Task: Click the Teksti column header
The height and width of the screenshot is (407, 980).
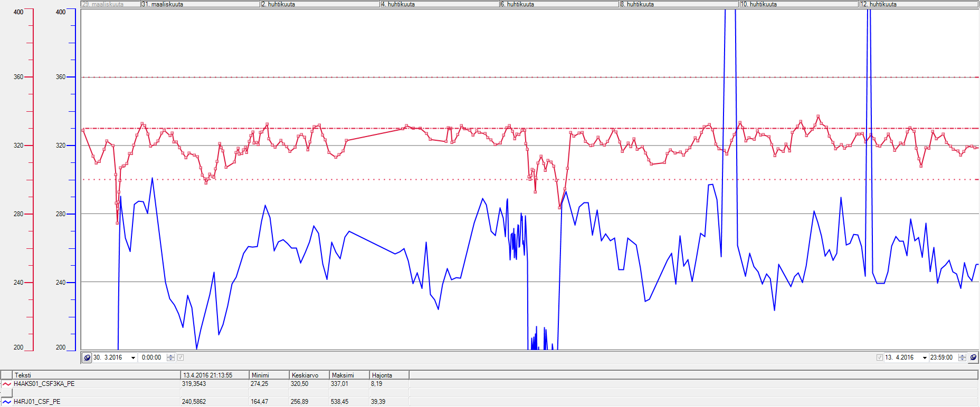Action: [x=97, y=375]
